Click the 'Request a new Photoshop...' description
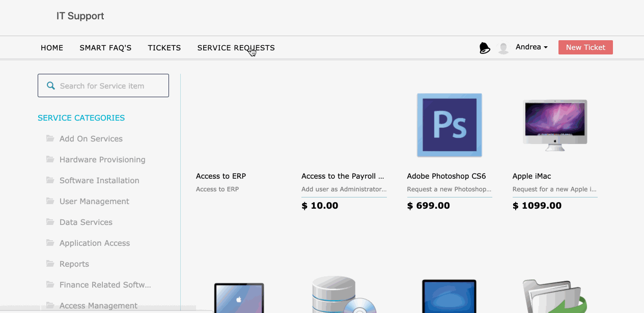 [449, 189]
